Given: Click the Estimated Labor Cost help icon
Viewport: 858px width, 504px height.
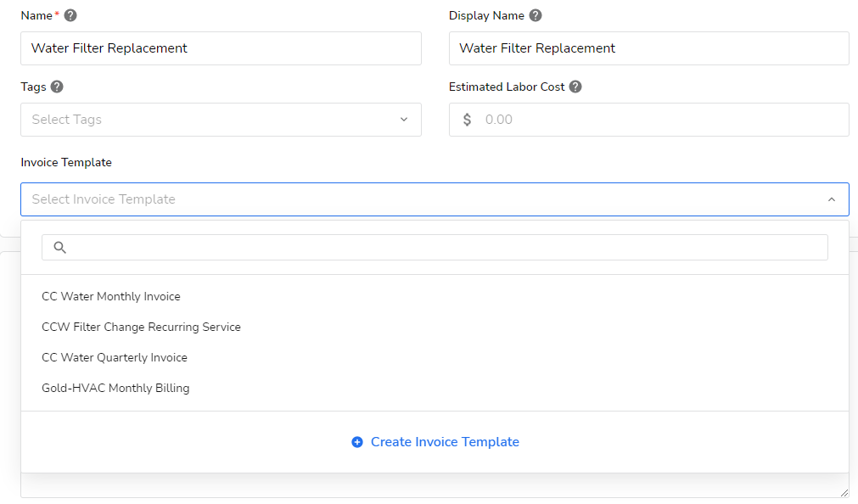Looking at the screenshot, I should point(575,87).
